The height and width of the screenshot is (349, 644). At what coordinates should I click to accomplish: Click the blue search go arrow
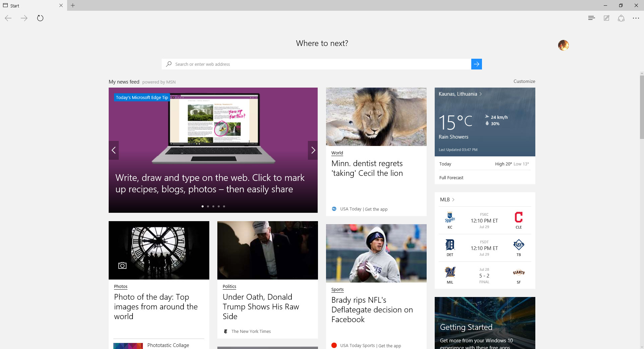pos(476,64)
